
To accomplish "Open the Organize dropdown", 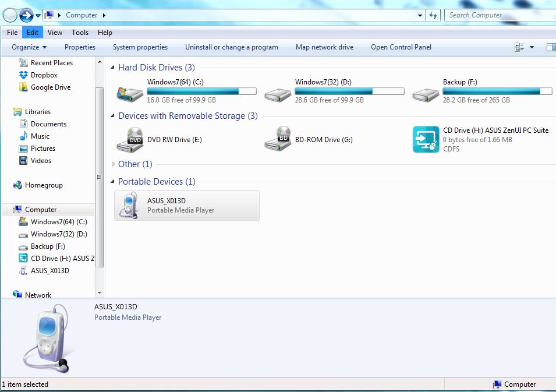I will [29, 47].
